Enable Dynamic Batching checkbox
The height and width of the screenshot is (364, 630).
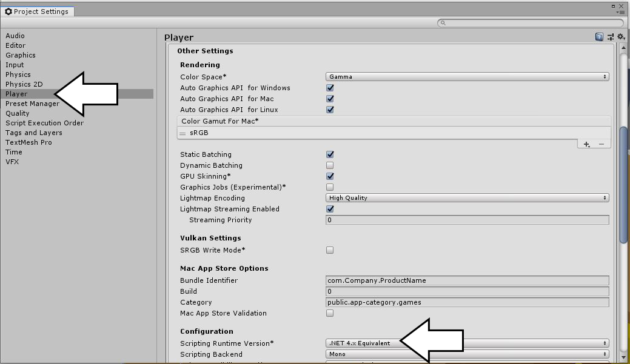click(x=330, y=165)
